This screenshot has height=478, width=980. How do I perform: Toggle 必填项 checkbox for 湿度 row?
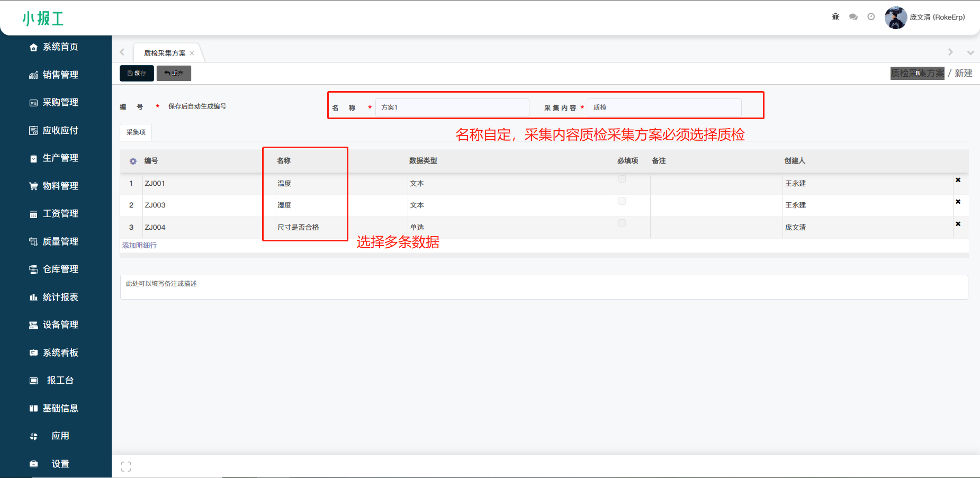(x=622, y=201)
